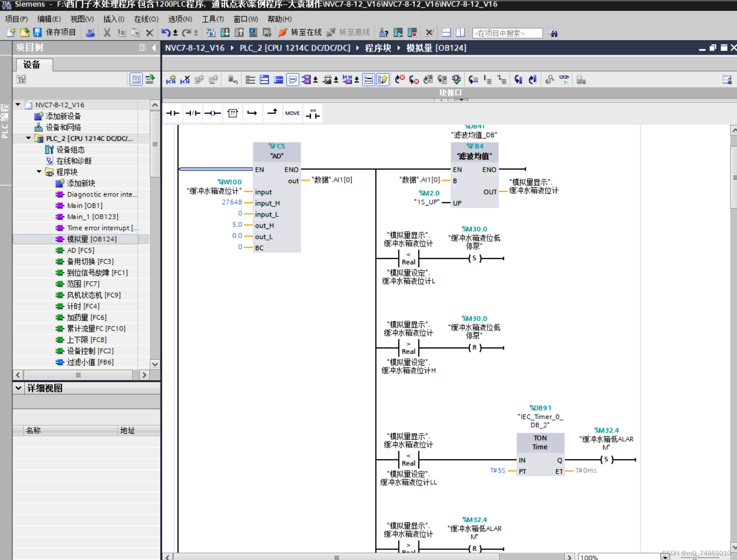Click the PLC_2 breadcrumb in editor title
Viewport: 737px width, 560px height.
point(295,48)
